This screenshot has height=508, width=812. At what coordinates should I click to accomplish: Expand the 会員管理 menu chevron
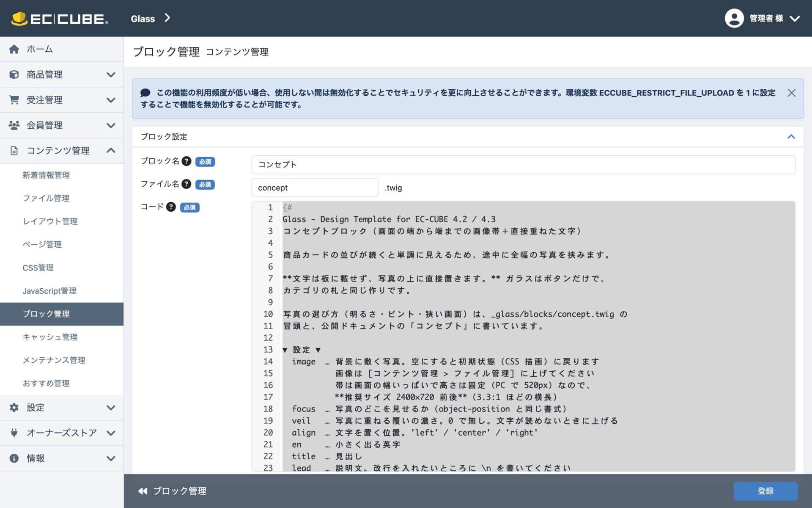(111, 125)
